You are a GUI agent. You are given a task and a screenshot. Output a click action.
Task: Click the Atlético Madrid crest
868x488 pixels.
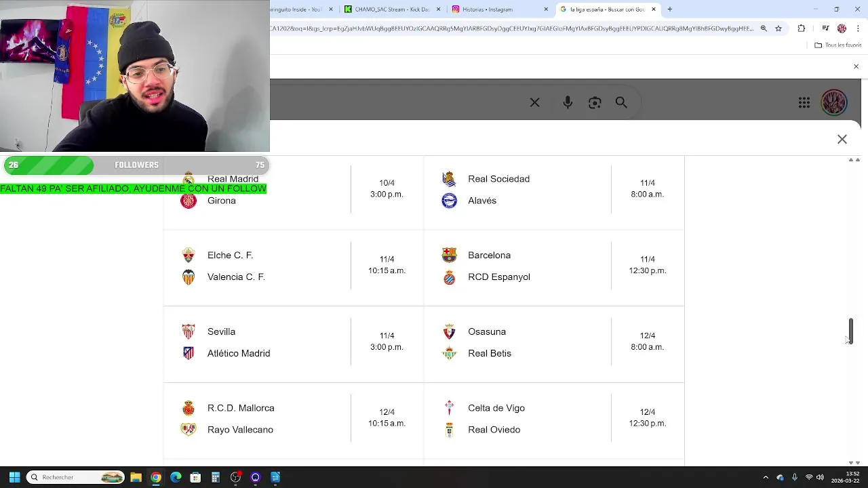pyautogui.click(x=189, y=353)
